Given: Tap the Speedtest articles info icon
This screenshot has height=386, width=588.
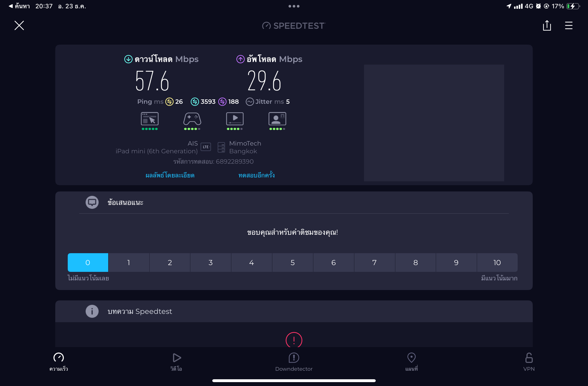Looking at the screenshot, I should (x=92, y=311).
